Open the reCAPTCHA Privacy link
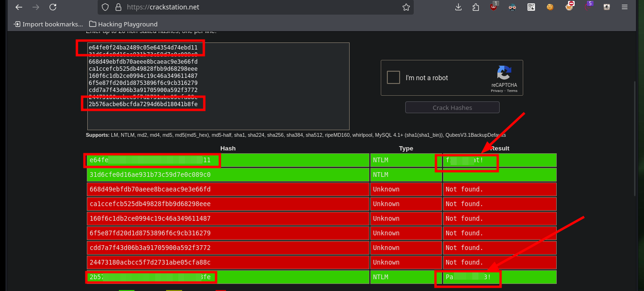The width and height of the screenshot is (644, 291). pyautogui.click(x=497, y=91)
